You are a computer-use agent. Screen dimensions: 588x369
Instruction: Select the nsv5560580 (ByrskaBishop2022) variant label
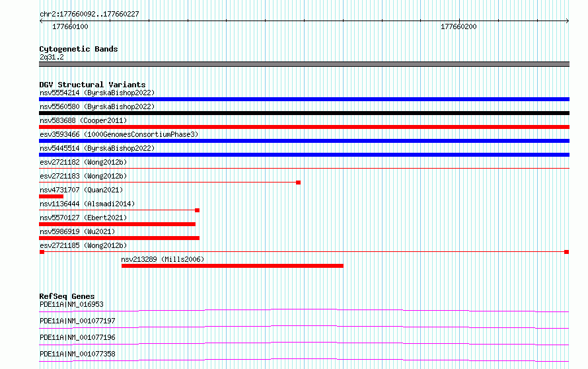point(97,106)
